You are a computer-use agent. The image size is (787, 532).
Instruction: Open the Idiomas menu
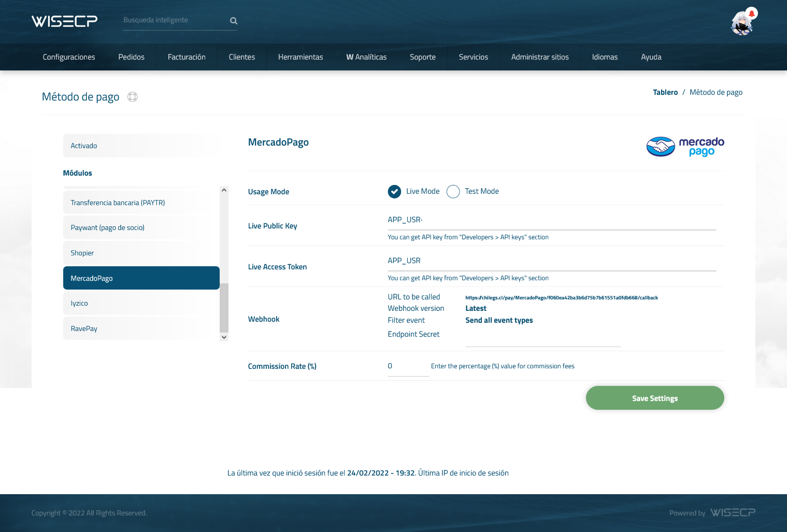point(605,57)
